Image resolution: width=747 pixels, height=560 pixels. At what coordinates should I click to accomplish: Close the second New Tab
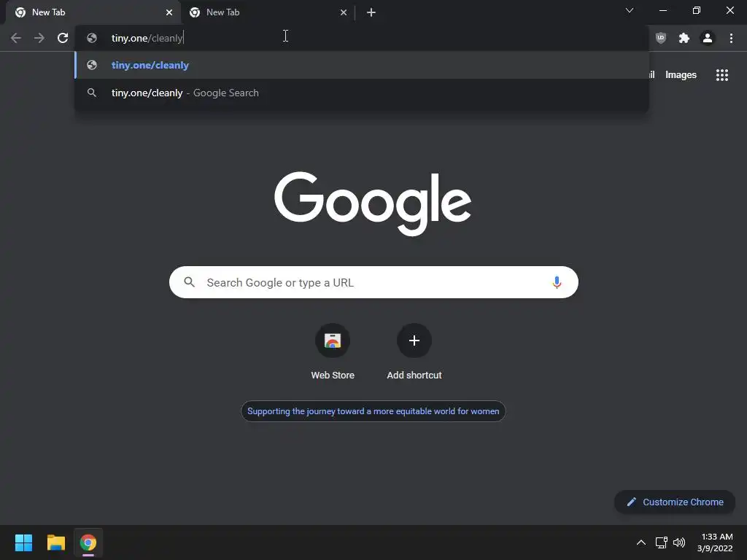point(344,12)
